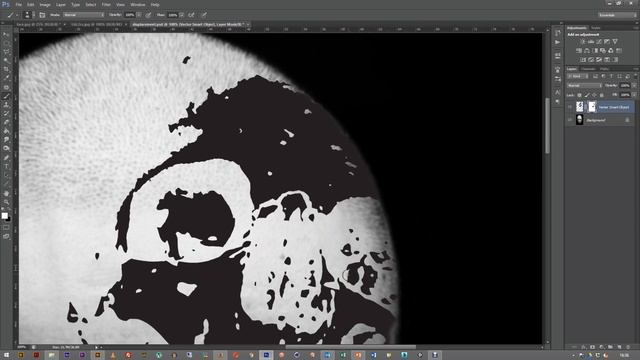640x360 pixels.
Task: Open the layer Opacity slider arrow
Action: click(x=634, y=86)
